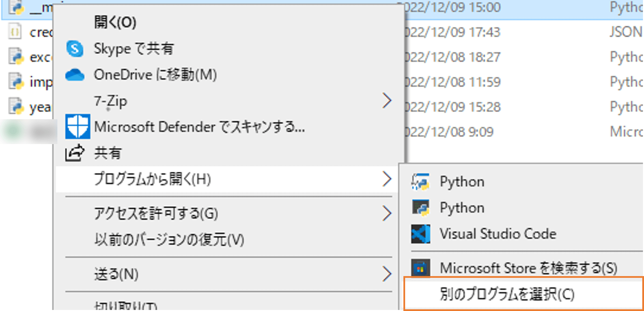Click the Microsoft Defender shield icon
The width and height of the screenshot is (644, 311).
click(x=77, y=126)
